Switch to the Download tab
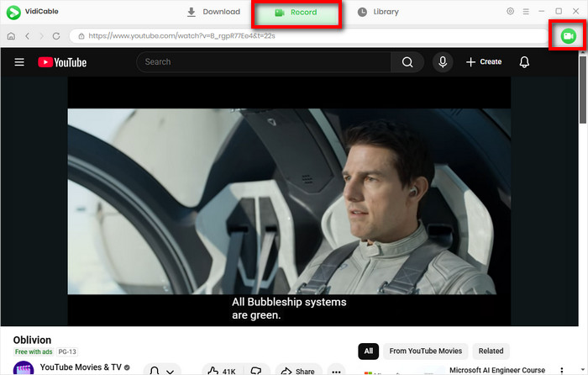The width and height of the screenshot is (588, 375). coord(213,12)
